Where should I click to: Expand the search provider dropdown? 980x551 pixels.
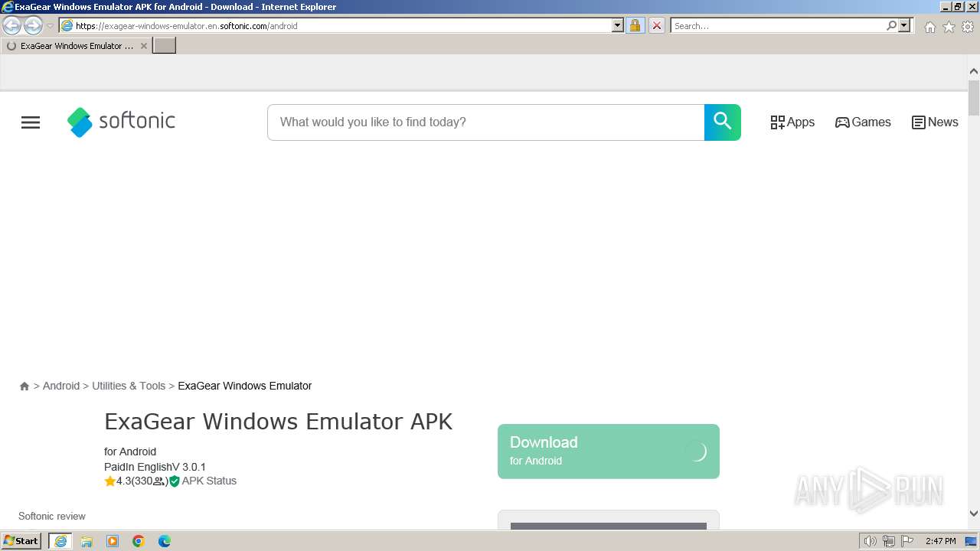(905, 26)
